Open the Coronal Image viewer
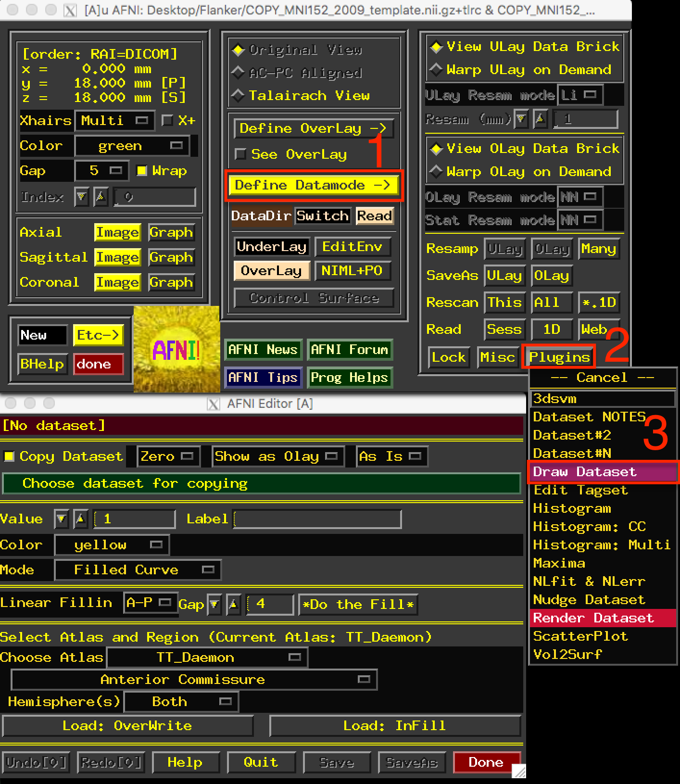The image size is (680, 784). click(117, 282)
